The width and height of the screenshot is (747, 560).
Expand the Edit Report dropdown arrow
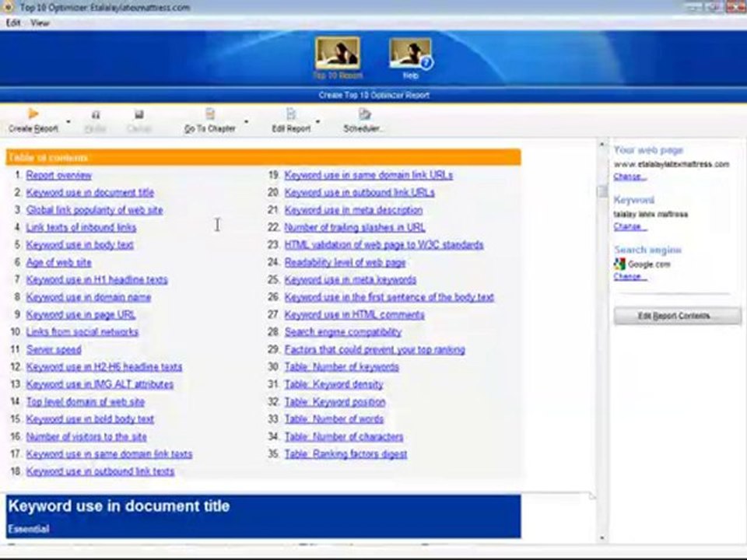coord(317,122)
